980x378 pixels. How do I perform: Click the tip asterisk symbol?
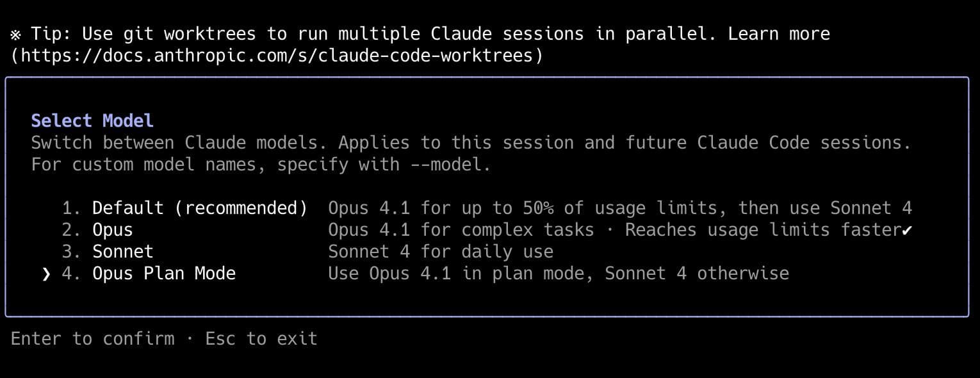13,33
